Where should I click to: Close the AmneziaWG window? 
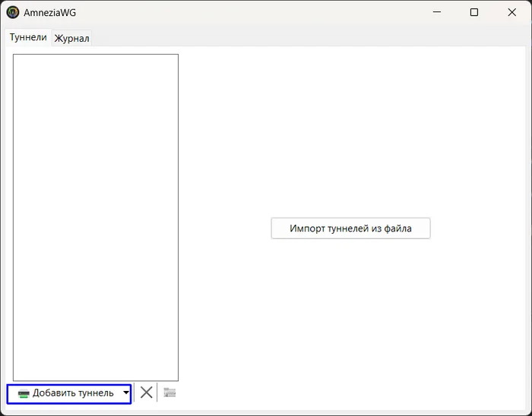[x=512, y=12]
